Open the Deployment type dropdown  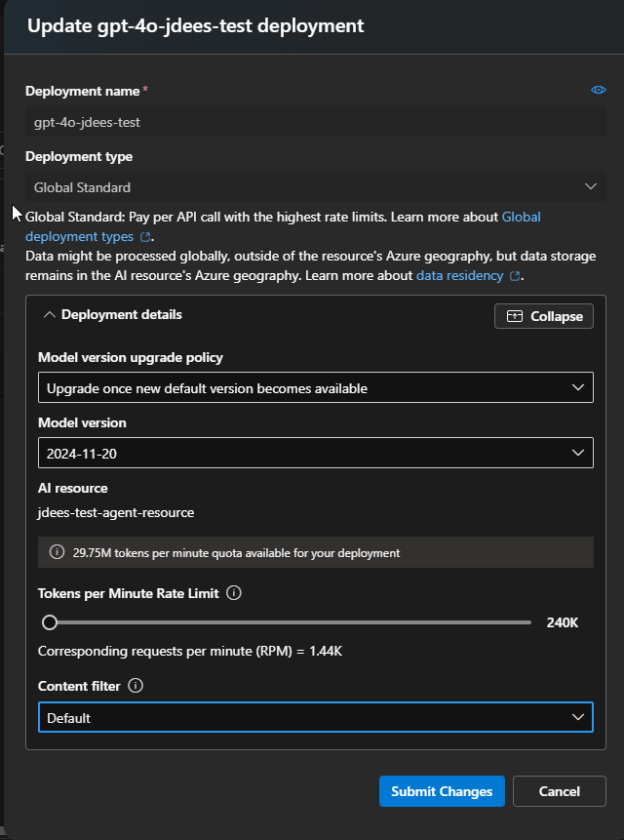pos(316,187)
